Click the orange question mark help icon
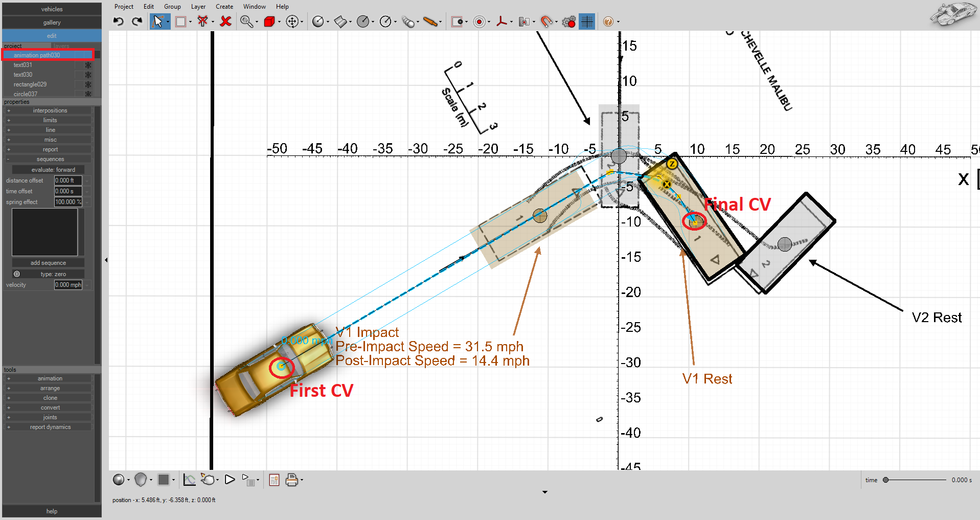The height and width of the screenshot is (520, 980). click(608, 21)
